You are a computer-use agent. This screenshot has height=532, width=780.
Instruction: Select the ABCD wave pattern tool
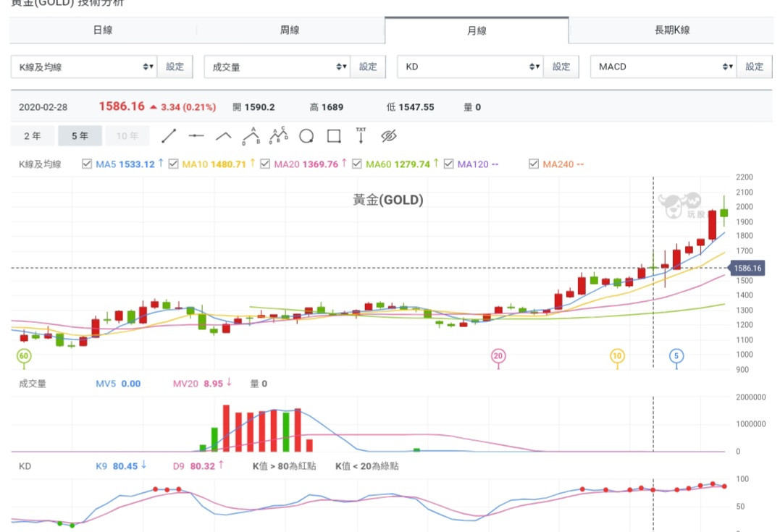(278, 136)
